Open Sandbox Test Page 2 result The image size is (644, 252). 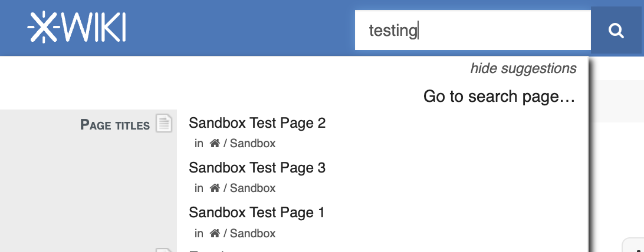tap(257, 123)
